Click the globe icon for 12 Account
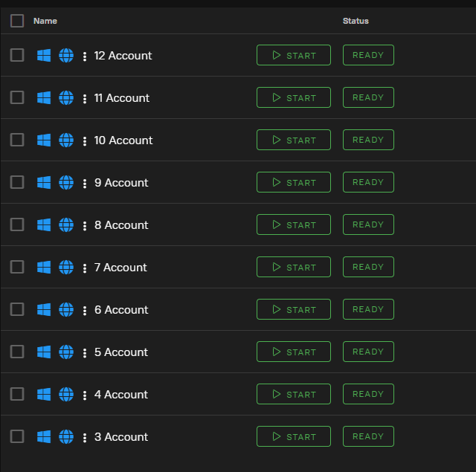The width and height of the screenshot is (476, 472). 66,56
